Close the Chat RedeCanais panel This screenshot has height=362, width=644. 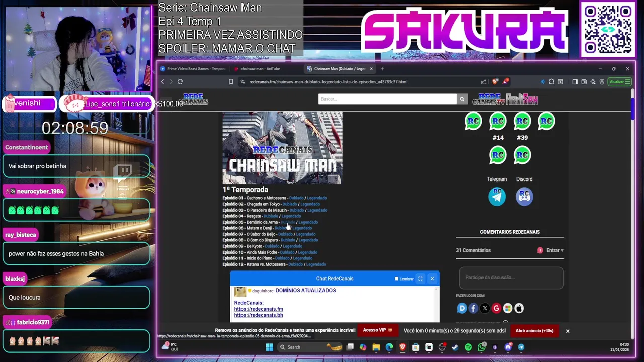coord(432,279)
